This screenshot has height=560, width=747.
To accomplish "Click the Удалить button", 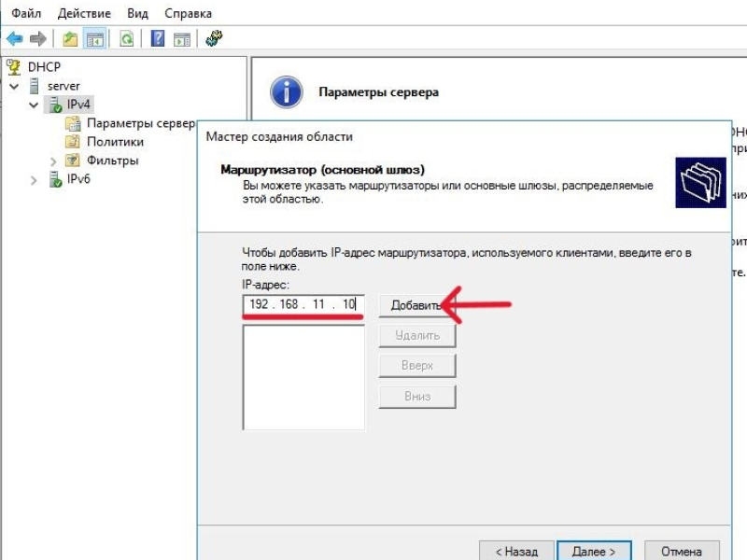I will pyautogui.click(x=417, y=336).
